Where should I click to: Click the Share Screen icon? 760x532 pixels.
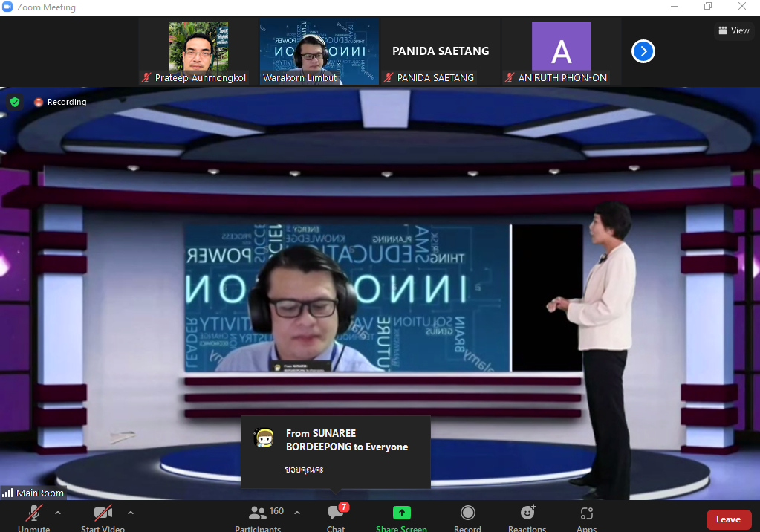pos(401,513)
